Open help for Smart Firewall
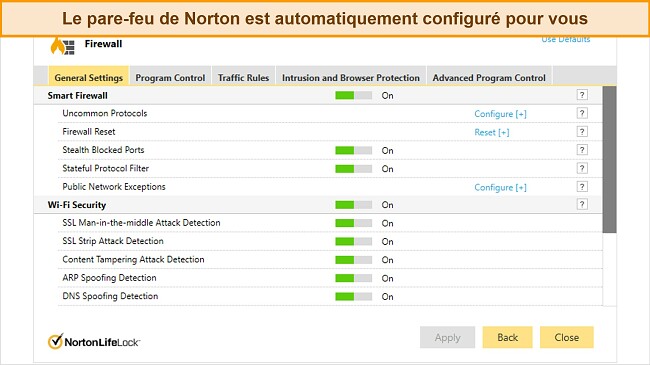This screenshot has height=365, width=650. [582, 95]
